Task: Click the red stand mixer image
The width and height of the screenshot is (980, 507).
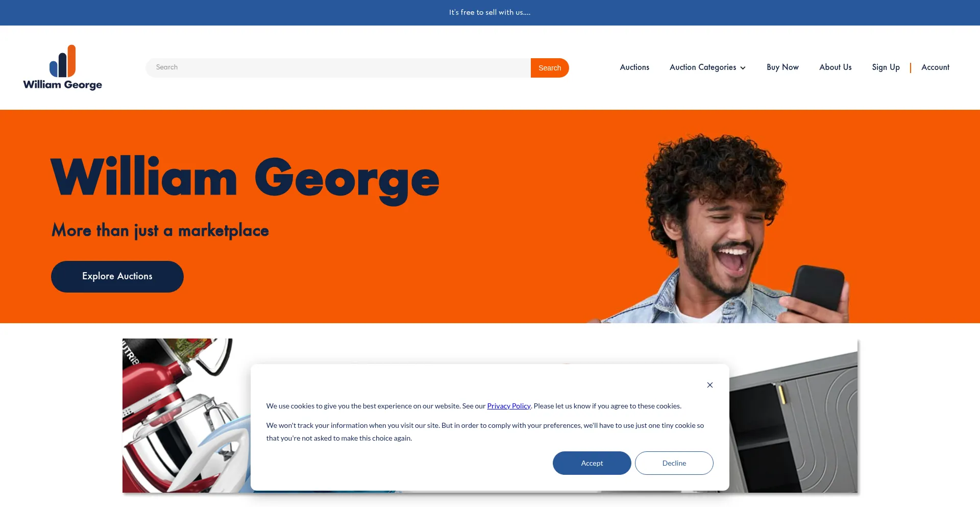Action: 186,415
